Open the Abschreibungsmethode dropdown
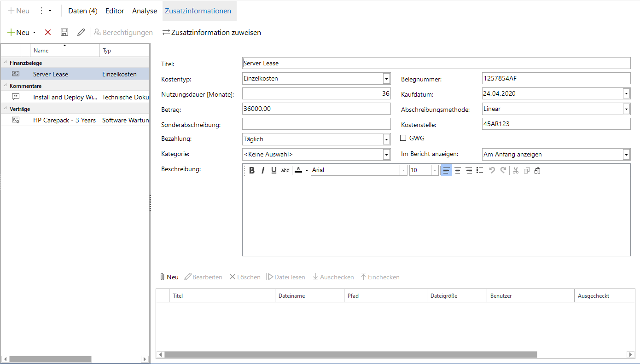The height and width of the screenshot is (364, 640). pos(626,109)
